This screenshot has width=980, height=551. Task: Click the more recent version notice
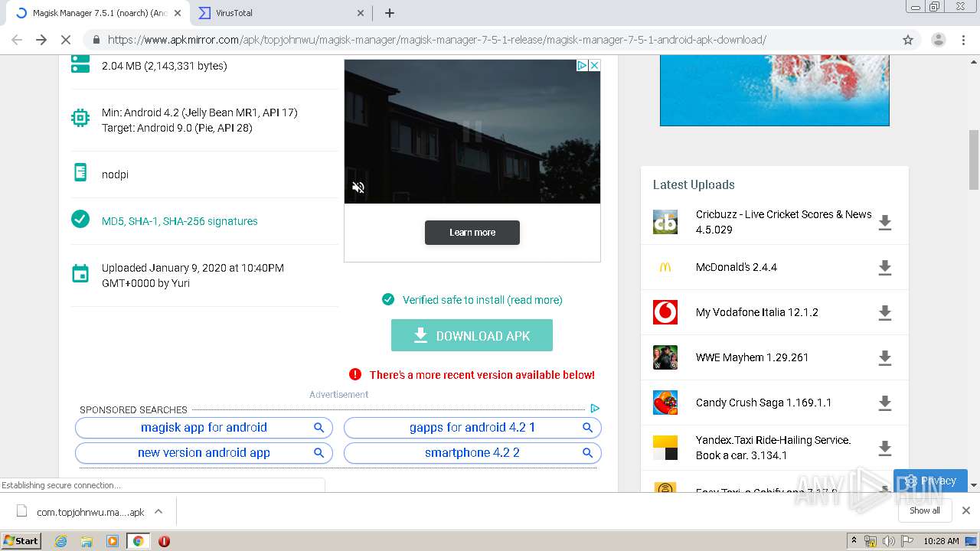pyautogui.click(x=482, y=375)
